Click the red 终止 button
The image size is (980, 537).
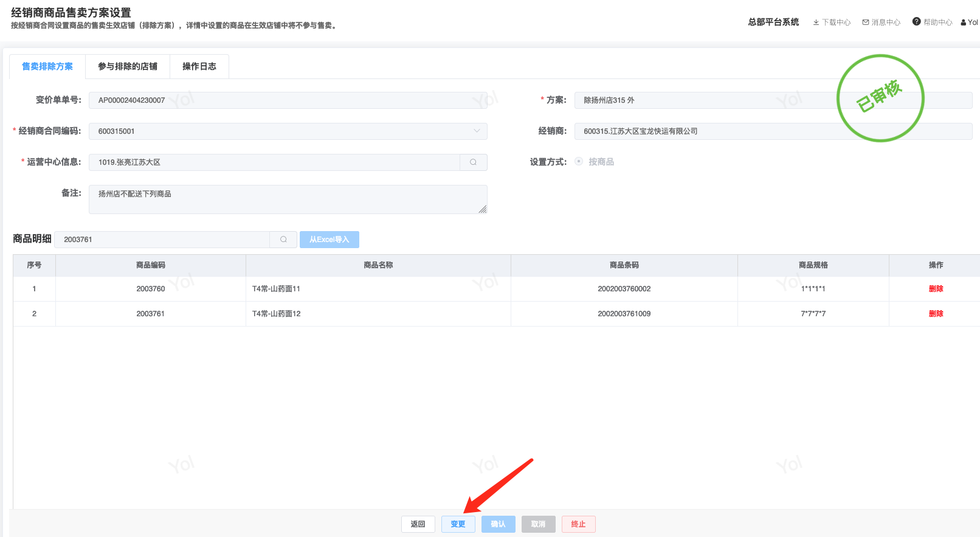coord(579,524)
